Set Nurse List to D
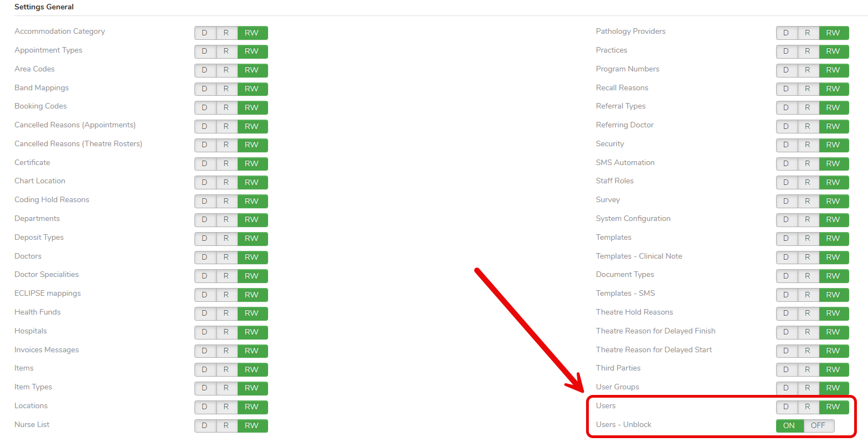 pyautogui.click(x=204, y=425)
